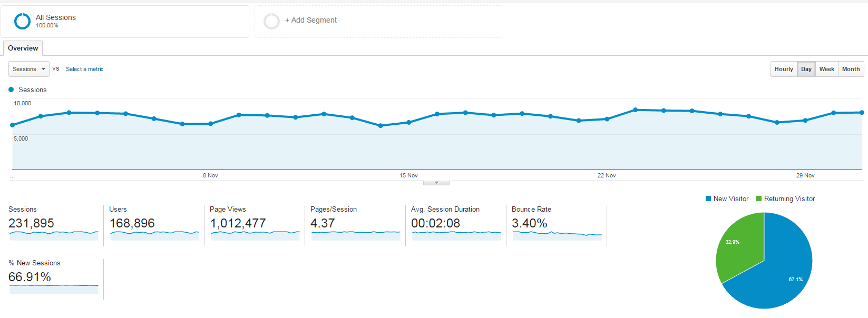The width and height of the screenshot is (868, 318).
Task: Click the Pages/Session metric label
Action: (x=334, y=209)
